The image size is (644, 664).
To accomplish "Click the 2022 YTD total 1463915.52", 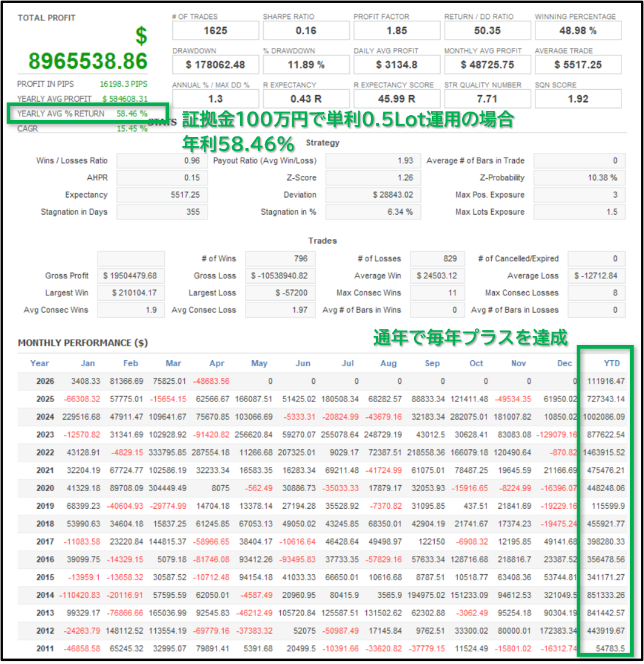I will click(x=604, y=453).
